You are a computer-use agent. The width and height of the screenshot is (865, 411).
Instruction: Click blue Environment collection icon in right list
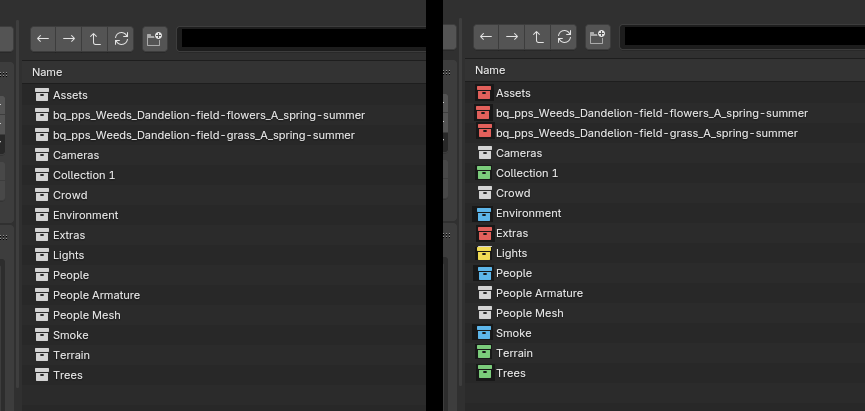(x=484, y=213)
